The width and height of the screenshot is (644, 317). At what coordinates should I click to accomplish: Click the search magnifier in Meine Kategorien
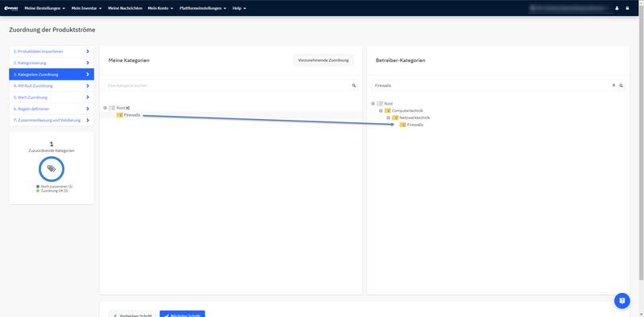point(353,85)
